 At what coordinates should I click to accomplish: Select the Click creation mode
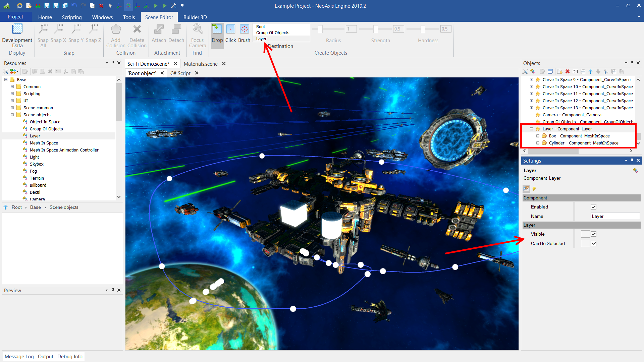(230, 29)
